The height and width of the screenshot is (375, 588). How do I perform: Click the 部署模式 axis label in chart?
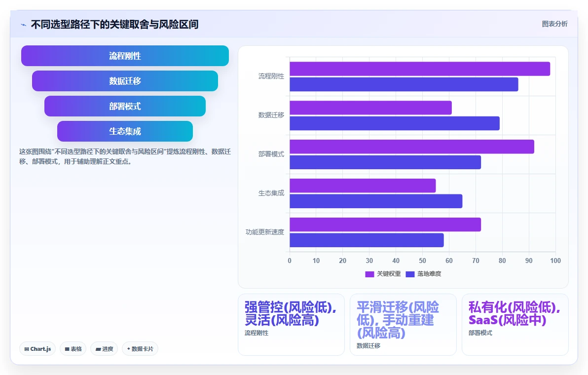point(271,154)
